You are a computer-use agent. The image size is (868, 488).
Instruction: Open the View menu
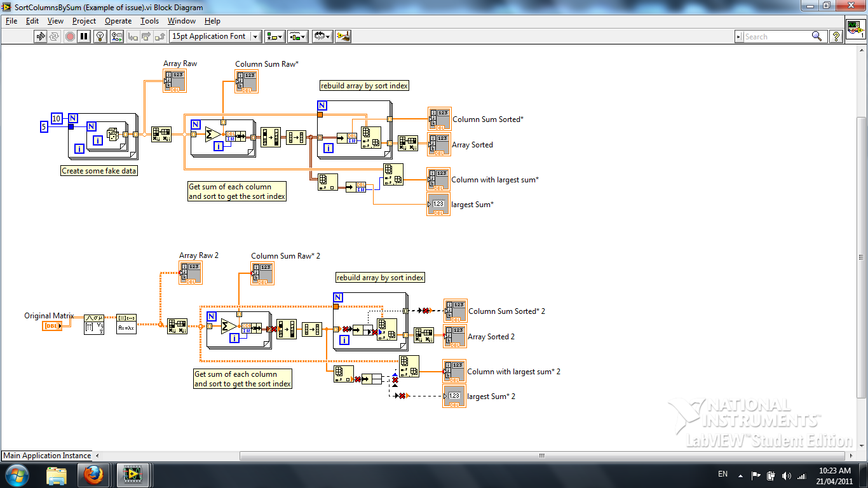click(56, 21)
